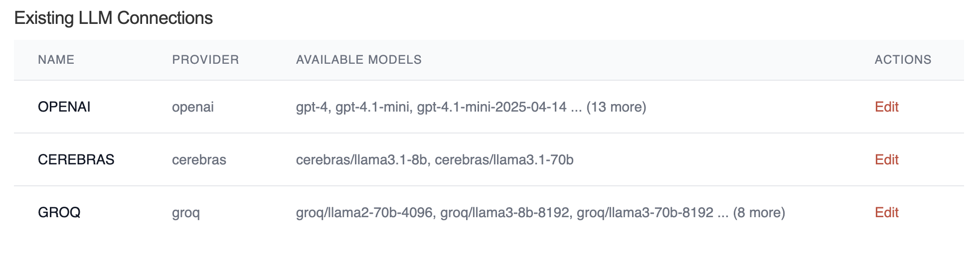The image size is (980, 265).
Task: Click the lowercase openai provider cell
Action: click(x=192, y=107)
